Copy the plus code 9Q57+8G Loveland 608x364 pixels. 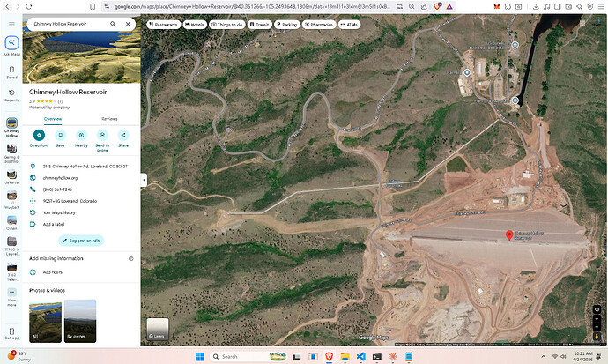(70, 201)
